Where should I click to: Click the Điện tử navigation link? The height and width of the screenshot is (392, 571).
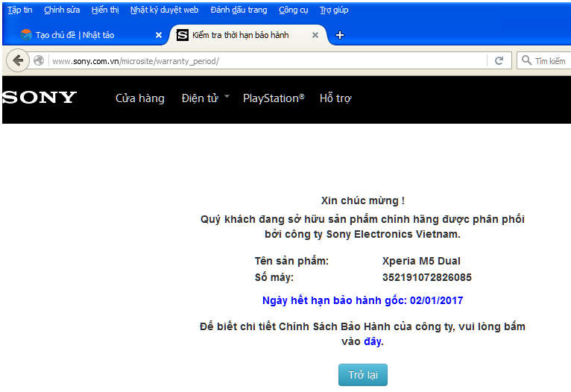200,98
